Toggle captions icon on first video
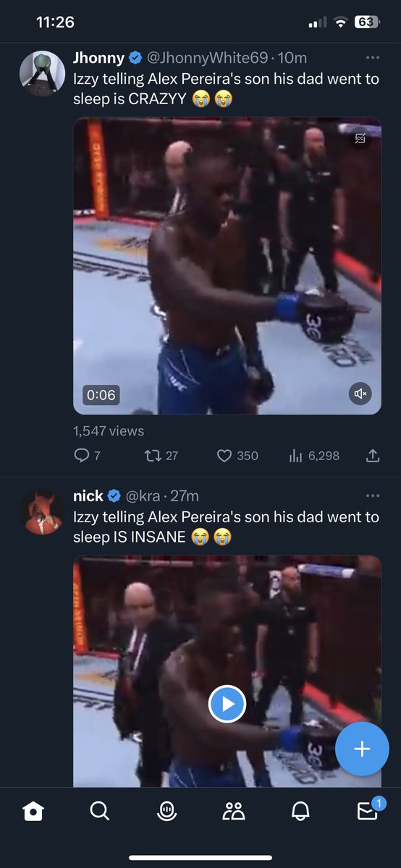Viewport: 401px width, 868px height. [x=360, y=139]
